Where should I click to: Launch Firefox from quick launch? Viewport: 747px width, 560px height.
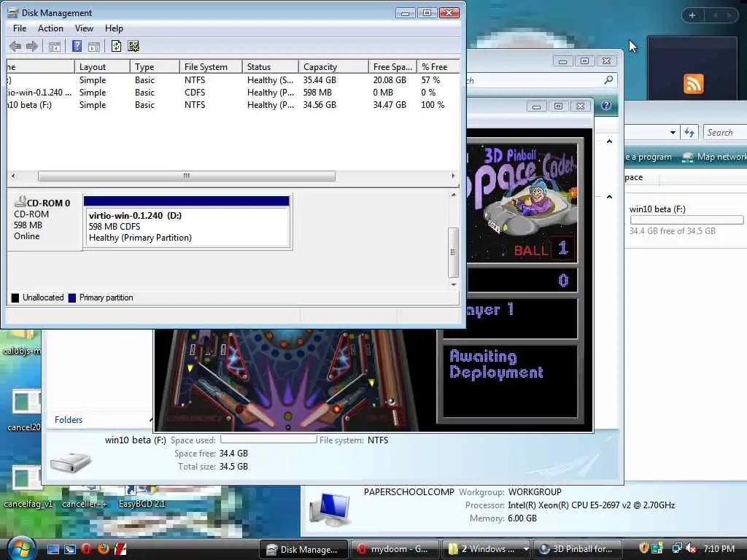tap(104, 549)
